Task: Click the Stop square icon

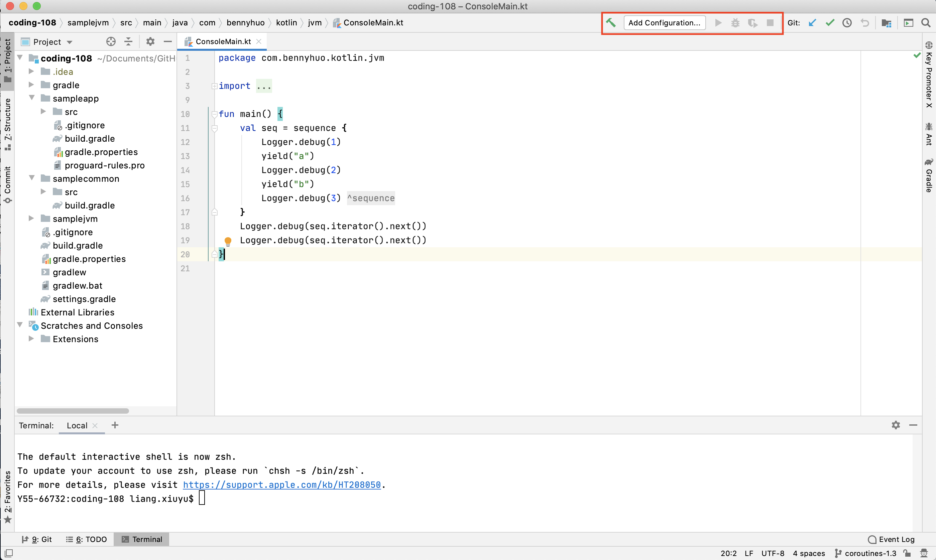Action: tap(770, 23)
